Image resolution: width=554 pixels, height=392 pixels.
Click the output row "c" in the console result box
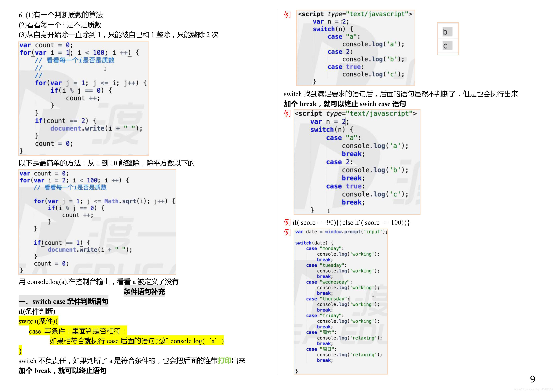tap(447, 46)
